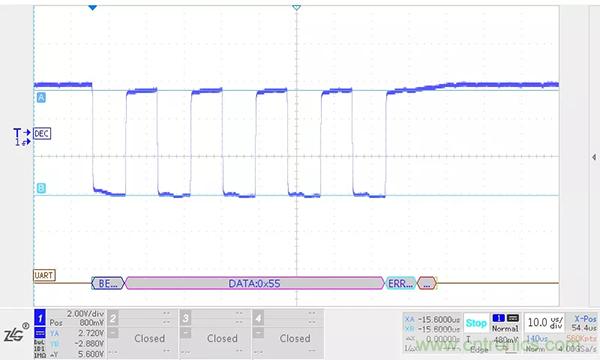Select the channel 1 indicator icon
Viewport: 600px width, 360px height.
click(40, 318)
